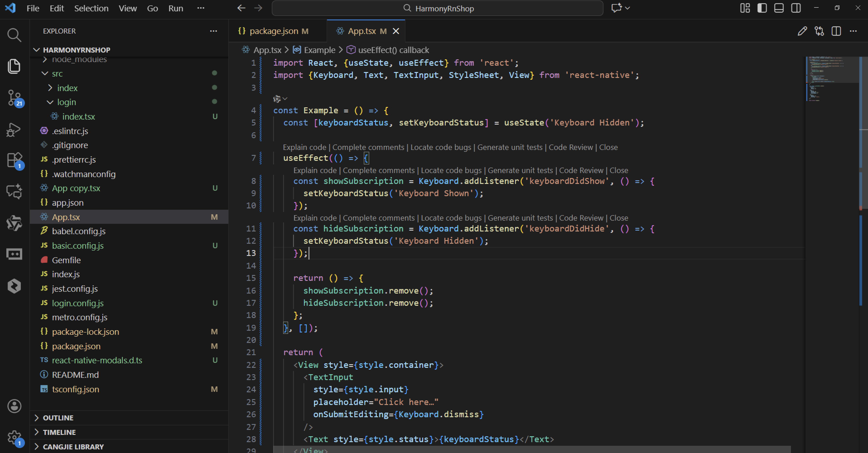This screenshot has width=868, height=453.
Task: Toggle the bottom panel visibility
Action: (779, 8)
